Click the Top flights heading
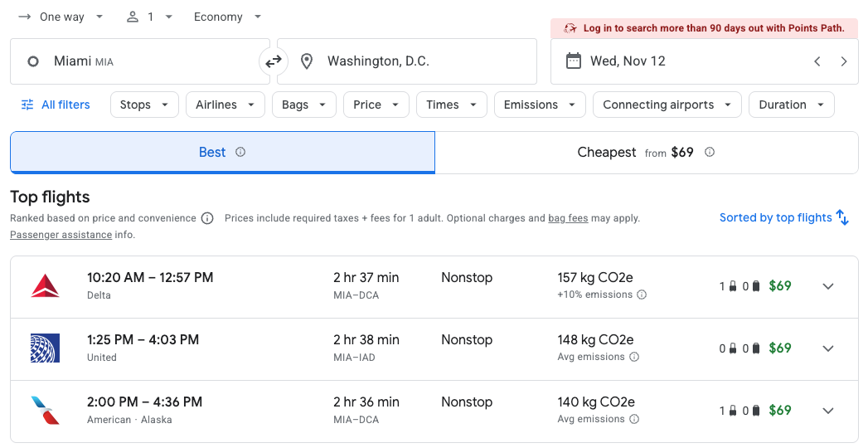This screenshot has height=448, width=868. coord(50,197)
